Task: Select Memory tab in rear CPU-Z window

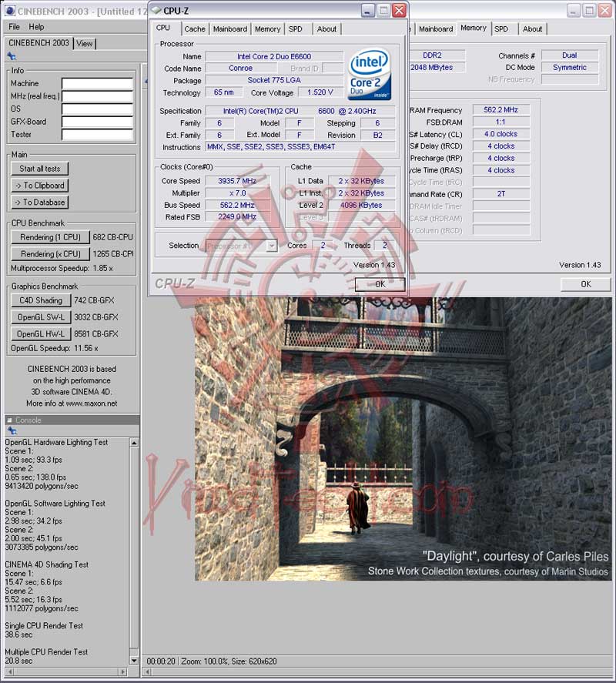Action: coord(473,28)
